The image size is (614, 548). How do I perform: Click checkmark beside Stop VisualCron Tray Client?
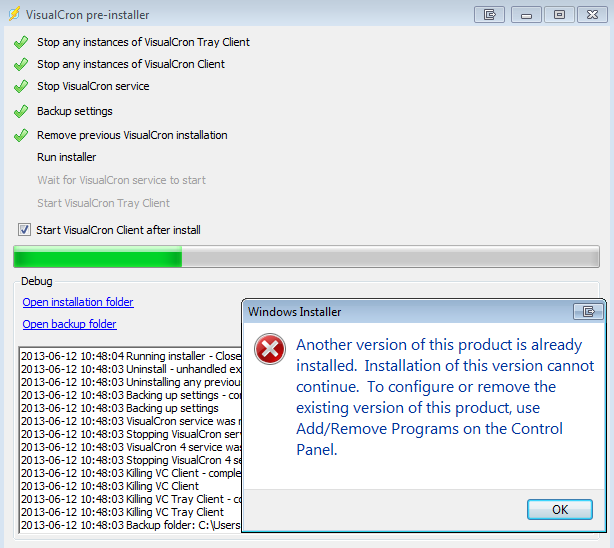pyautogui.click(x=21, y=42)
